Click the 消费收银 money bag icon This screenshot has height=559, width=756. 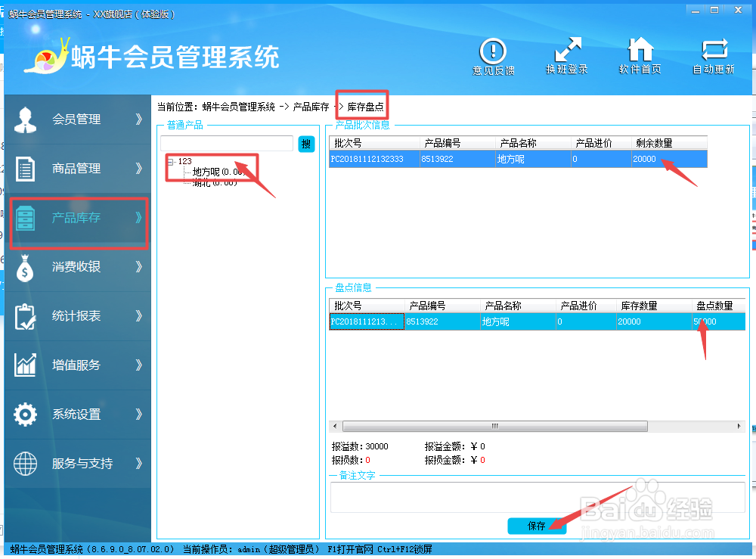click(x=25, y=268)
